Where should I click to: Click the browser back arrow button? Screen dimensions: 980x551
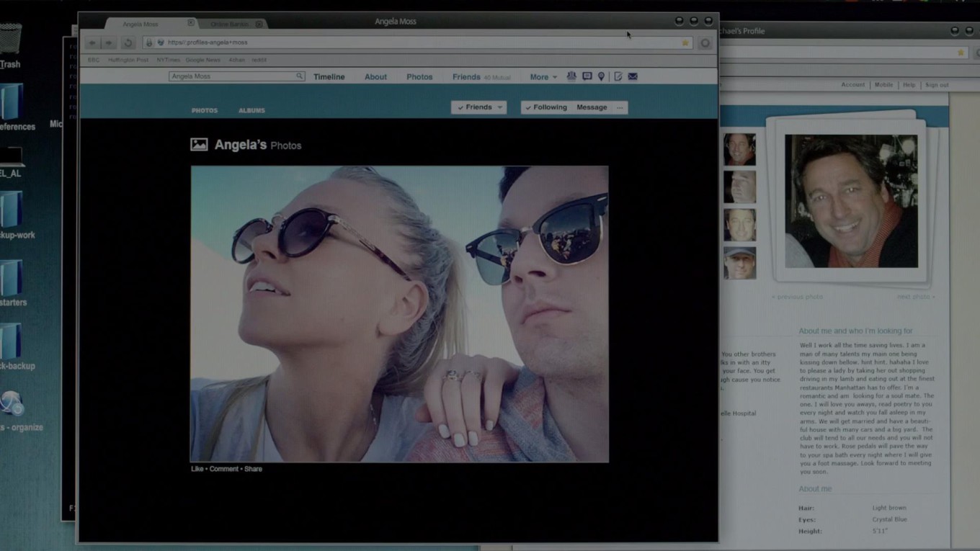coord(92,42)
